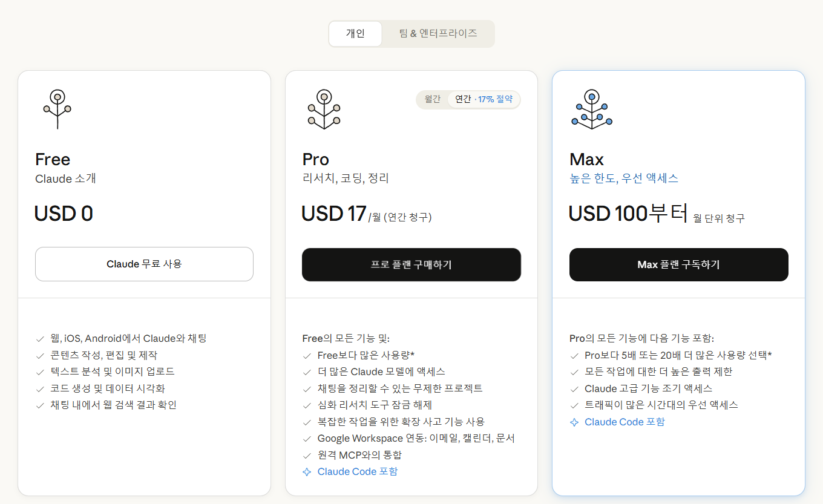The width and height of the screenshot is (823, 504).
Task: Open the Claude Code 포함 link in Max
Action: tap(625, 422)
